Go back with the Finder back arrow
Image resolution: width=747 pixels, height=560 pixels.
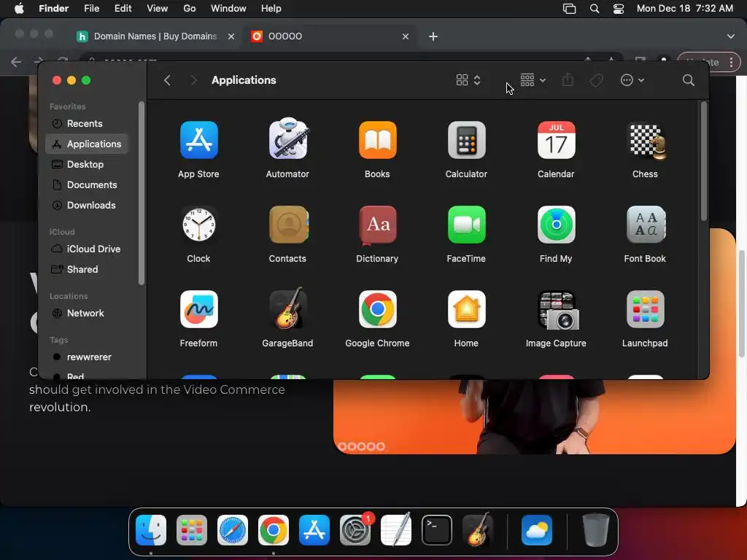tap(167, 80)
